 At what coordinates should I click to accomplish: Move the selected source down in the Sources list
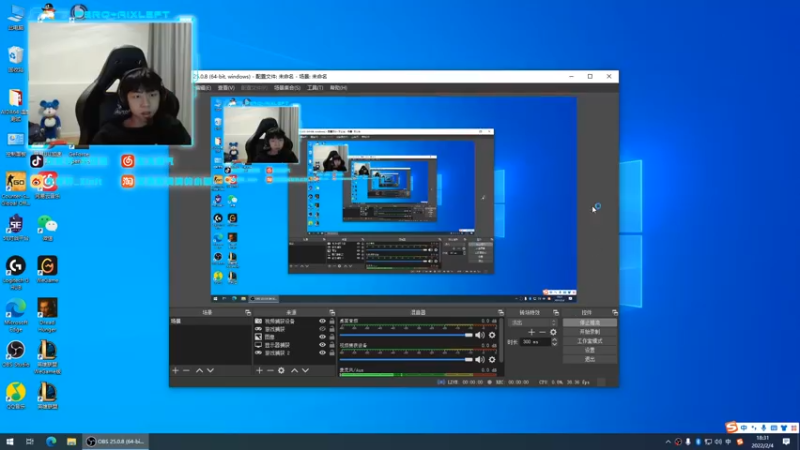pyautogui.click(x=305, y=370)
